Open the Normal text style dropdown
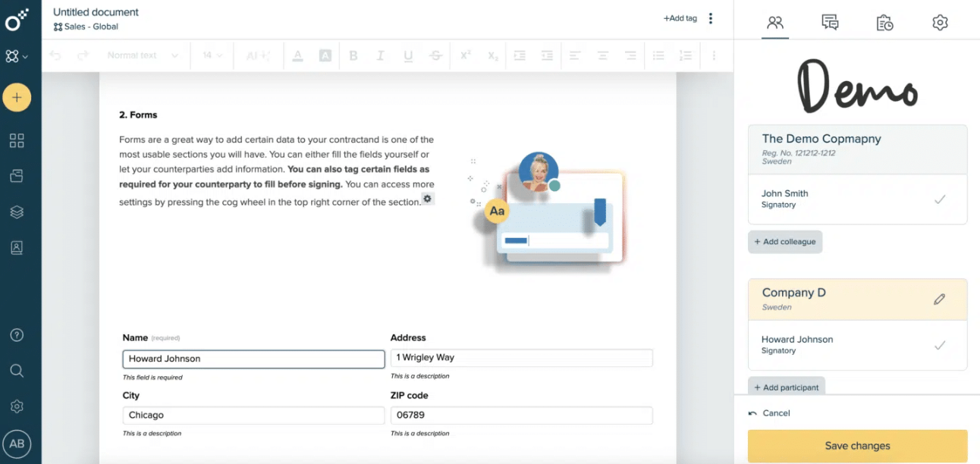Screen dimensions: 980x464 click(x=143, y=55)
